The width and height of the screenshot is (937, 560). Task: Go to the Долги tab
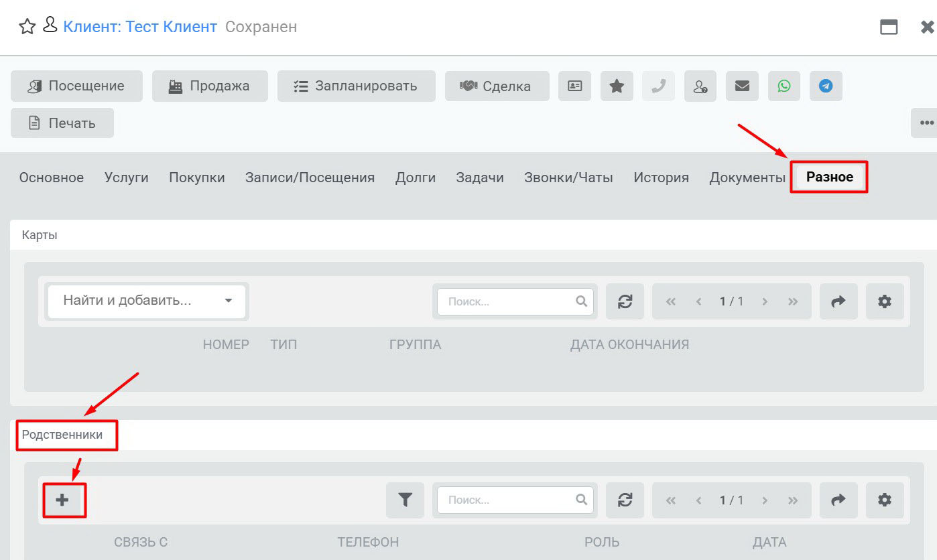click(416, 178)
